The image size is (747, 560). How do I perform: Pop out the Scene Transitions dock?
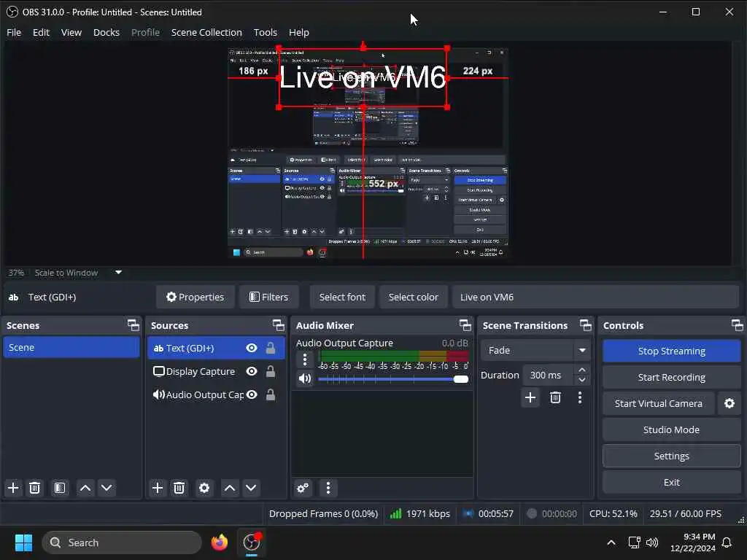[x=586, y=325]
